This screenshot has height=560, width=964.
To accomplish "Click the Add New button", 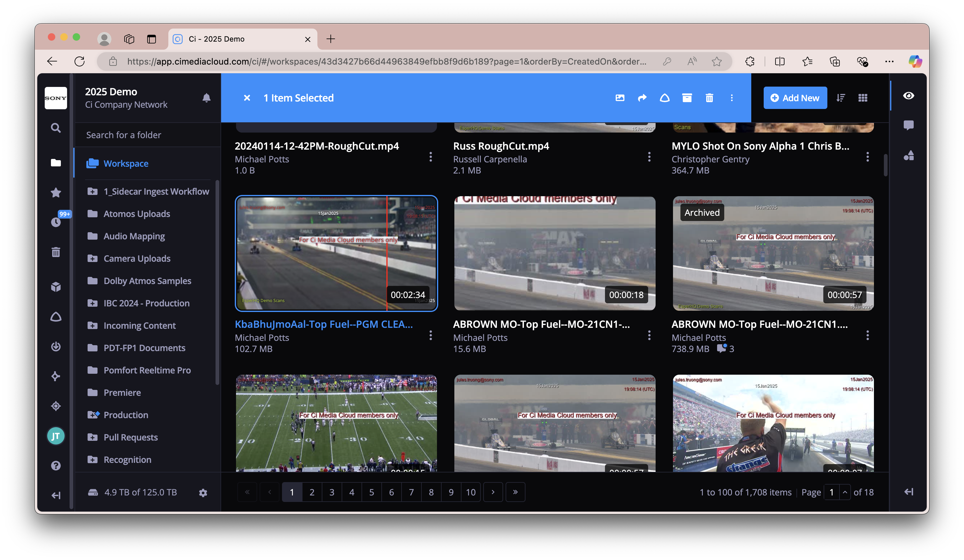I will pyautogui.click(x=795, y=98).
